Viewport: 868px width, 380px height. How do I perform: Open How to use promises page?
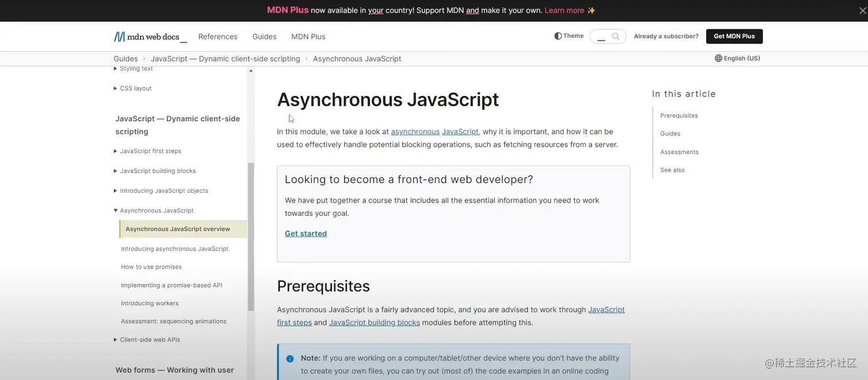pos(151,267)
